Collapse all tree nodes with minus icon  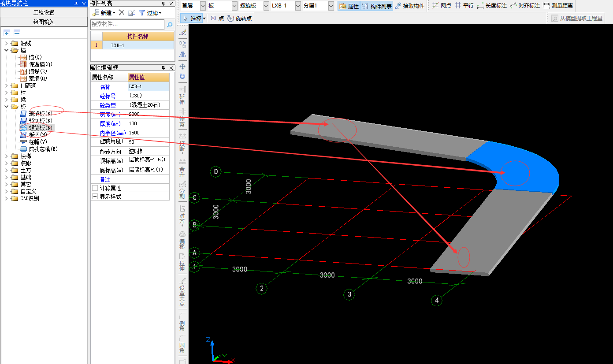click(x=17, y=33)
